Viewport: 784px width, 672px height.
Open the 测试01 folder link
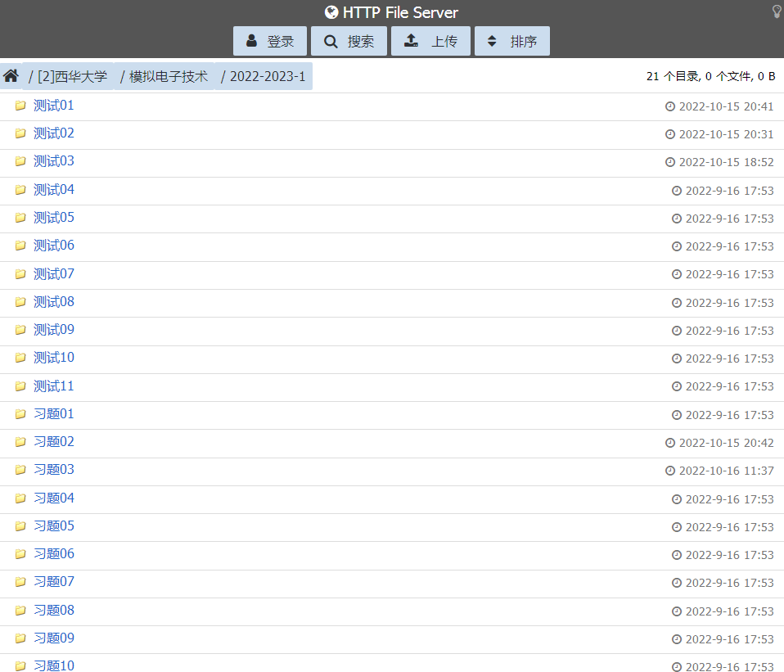tap(53, 106)
